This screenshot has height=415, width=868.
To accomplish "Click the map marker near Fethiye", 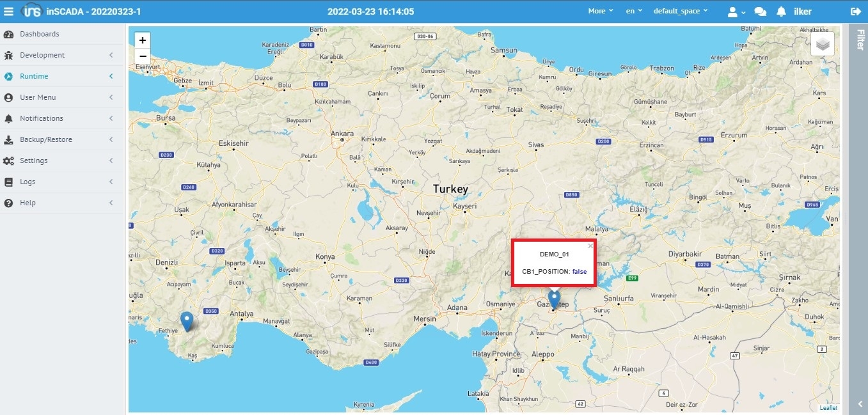I will 187,320.
